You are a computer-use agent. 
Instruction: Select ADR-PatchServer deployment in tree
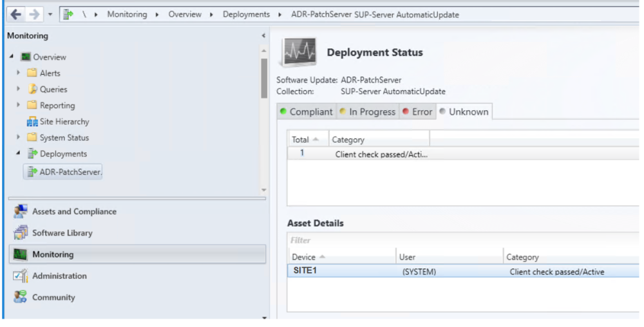pos(71,172)
